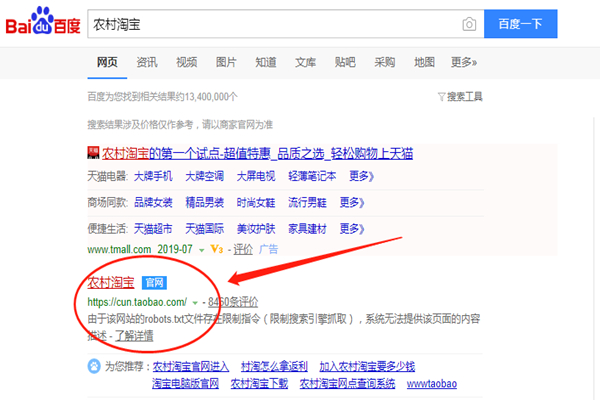Expand 更多》 in 天猫电器 row
Viewport: 600px width, 400px height.
click(x=361, y=176)
